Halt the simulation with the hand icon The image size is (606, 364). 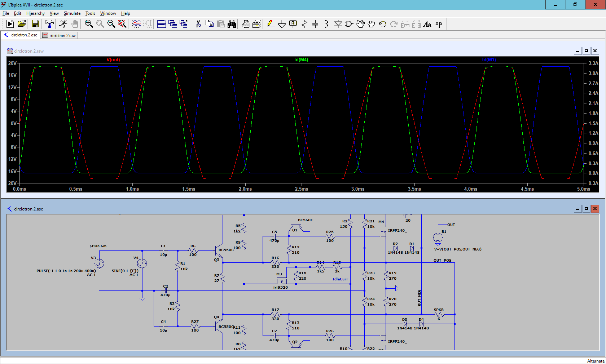(x=74, y=24)
